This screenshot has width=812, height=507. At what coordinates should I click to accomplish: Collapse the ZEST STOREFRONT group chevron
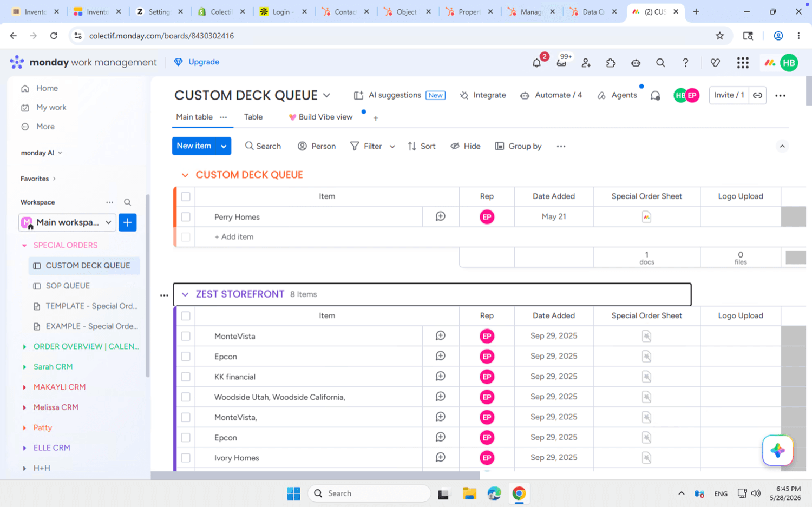(x=185, y=294)
